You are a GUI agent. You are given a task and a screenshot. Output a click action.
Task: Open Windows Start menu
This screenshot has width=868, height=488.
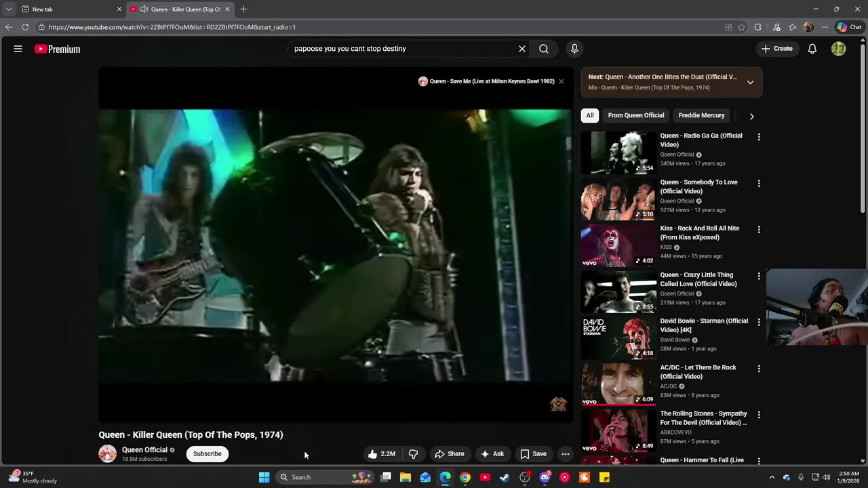click(x=264, y=477)
